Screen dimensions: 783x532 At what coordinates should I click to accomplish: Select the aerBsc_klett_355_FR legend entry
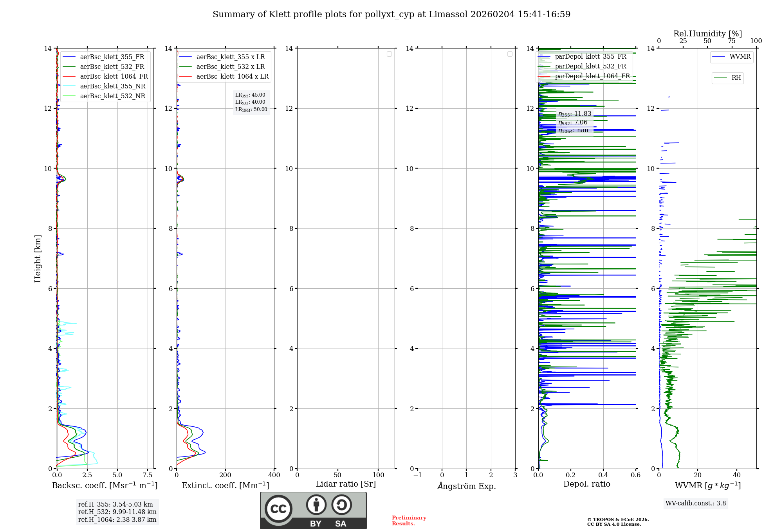pyautogui.click(x=104, y=57)
